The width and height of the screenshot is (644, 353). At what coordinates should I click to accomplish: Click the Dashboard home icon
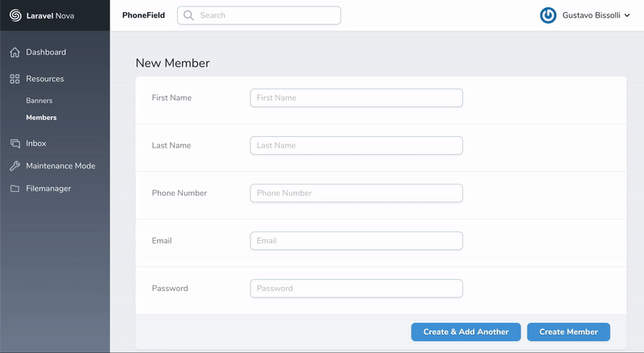14,52
